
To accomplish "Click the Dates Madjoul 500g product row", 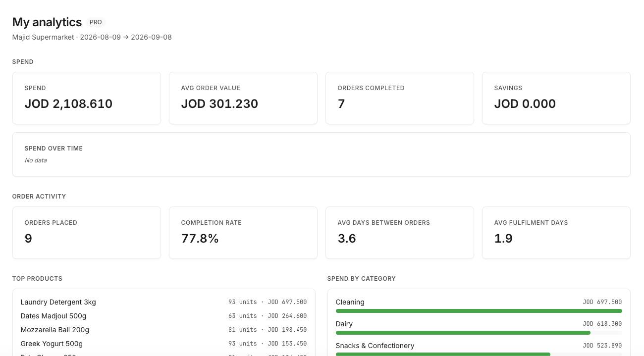I will [x=164, y=316].
